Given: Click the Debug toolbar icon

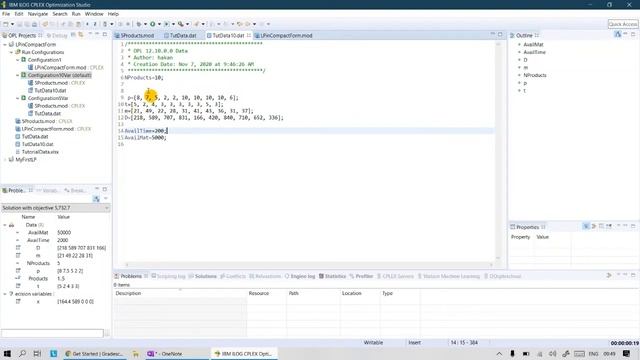Looking at the screenshot, I should tap(139, 24).
